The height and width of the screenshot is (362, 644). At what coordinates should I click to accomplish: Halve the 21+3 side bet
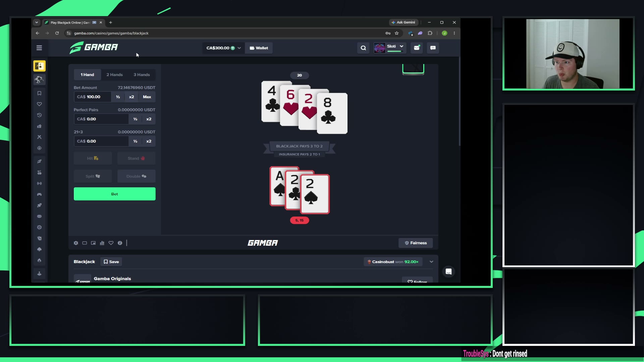[135, 141]
